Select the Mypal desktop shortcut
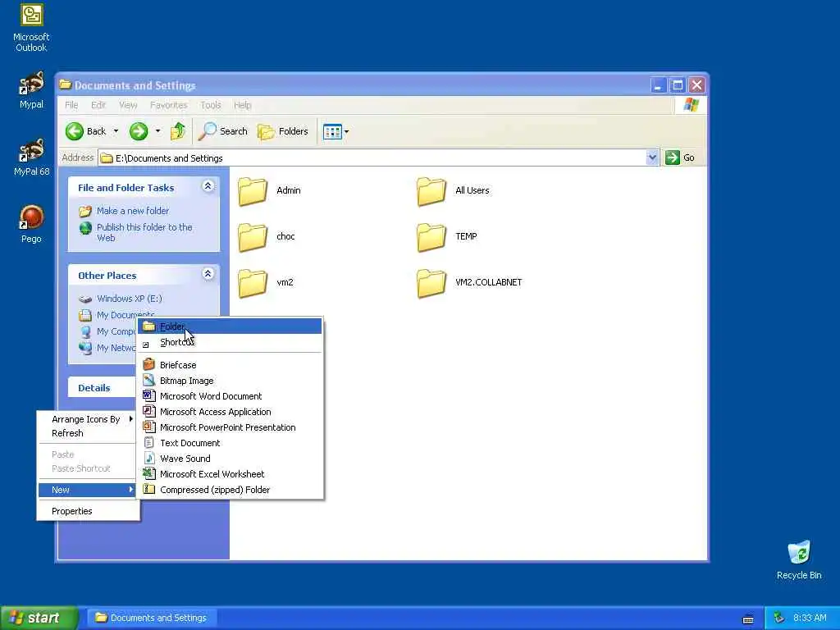The height and width of the screenshot is (630, 840). pyautogui.click(x=31, y=90)
